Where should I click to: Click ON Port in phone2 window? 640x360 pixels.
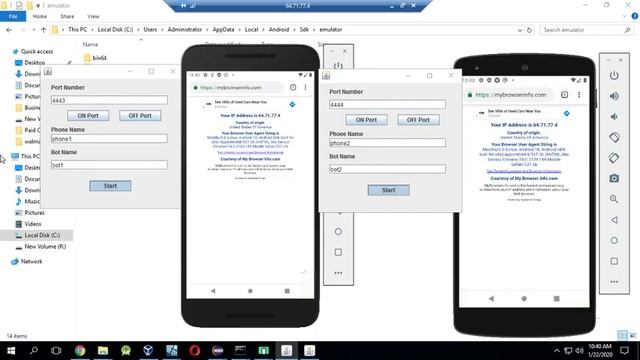tap(367, 120)
